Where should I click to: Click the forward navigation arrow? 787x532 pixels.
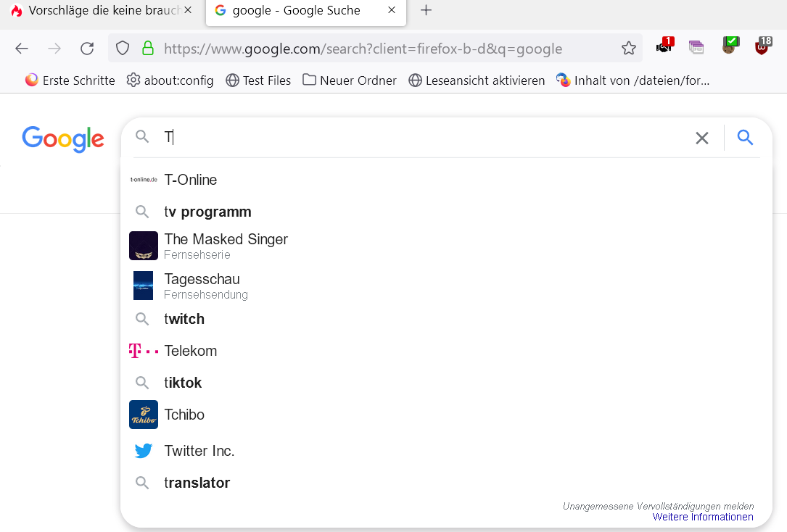tap(54, 48)
